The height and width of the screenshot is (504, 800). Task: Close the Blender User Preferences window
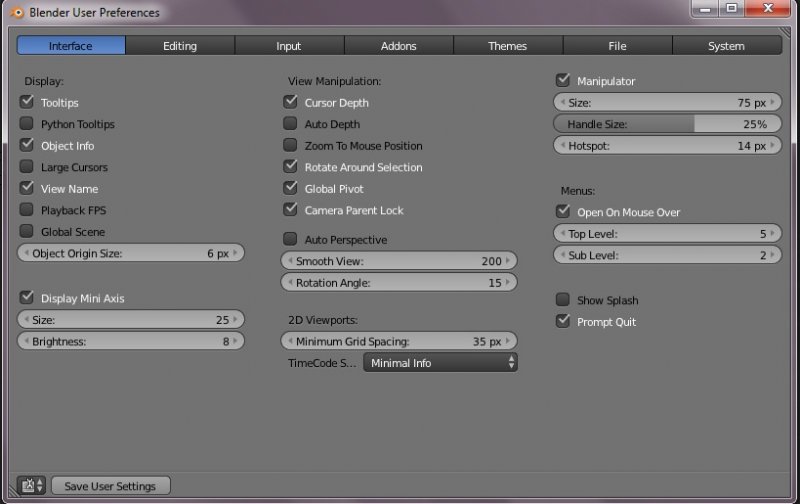[768, 8]
